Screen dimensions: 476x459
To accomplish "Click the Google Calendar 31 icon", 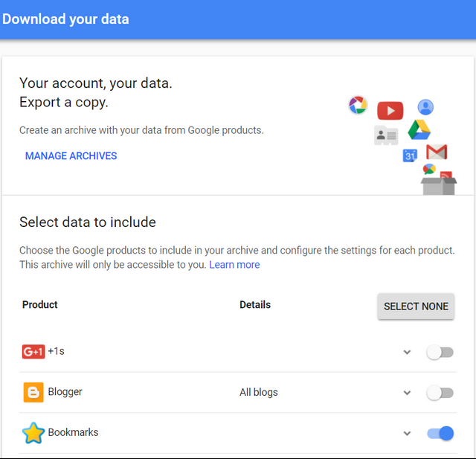I will pos(410,155).
